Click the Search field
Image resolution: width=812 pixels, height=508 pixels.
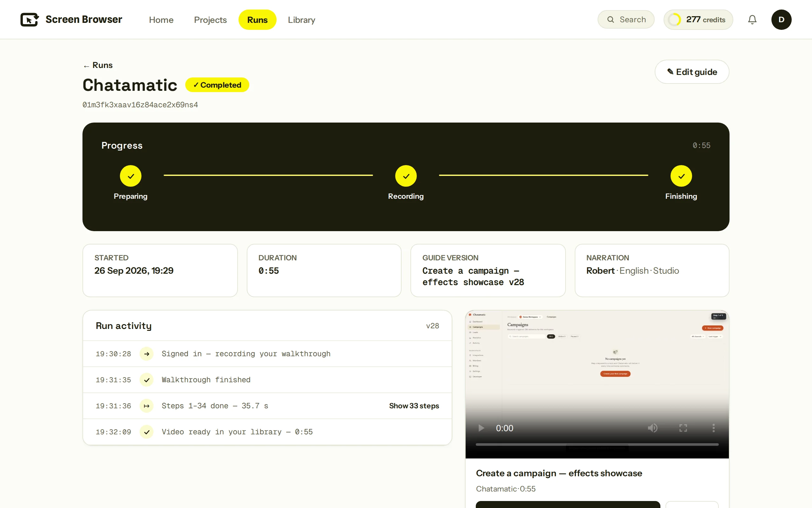coord(626,19)
